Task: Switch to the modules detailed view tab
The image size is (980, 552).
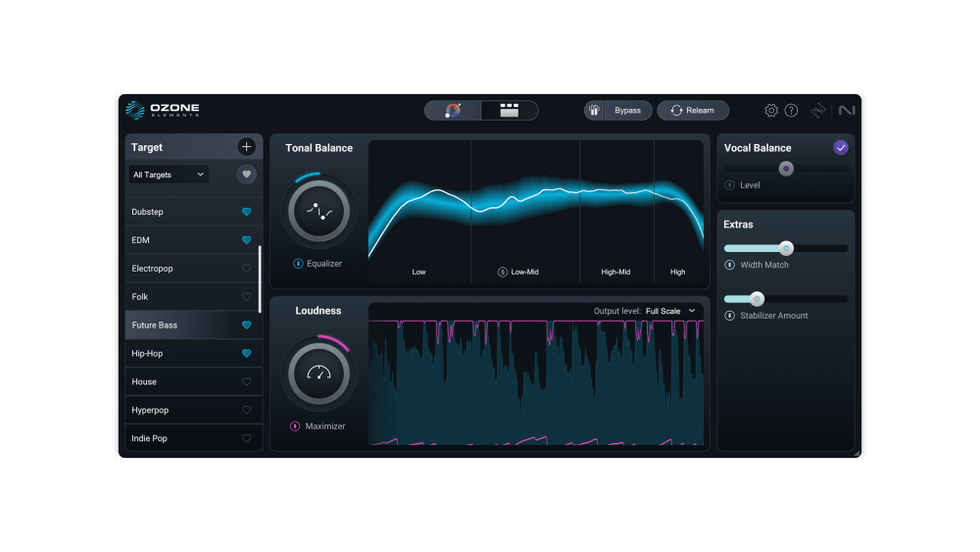Action: [x=510, y=111]
